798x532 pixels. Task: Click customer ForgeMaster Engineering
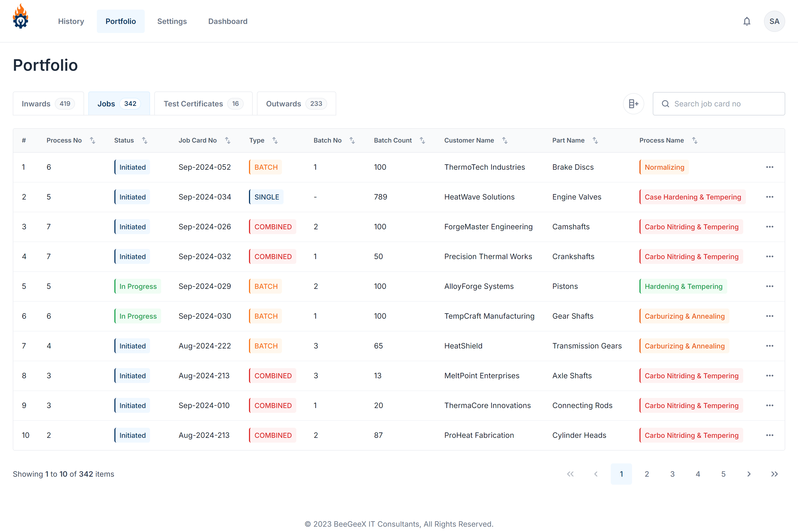click(488, 227)
